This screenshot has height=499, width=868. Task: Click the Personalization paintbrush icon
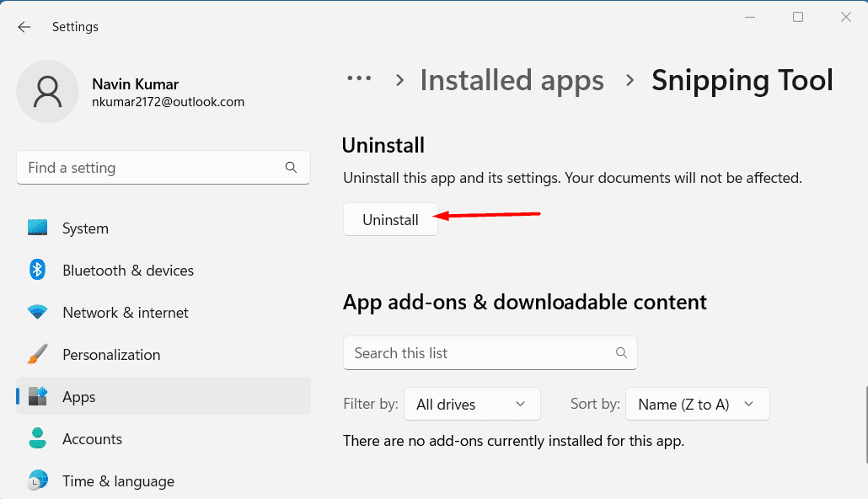tap(38, 354)
